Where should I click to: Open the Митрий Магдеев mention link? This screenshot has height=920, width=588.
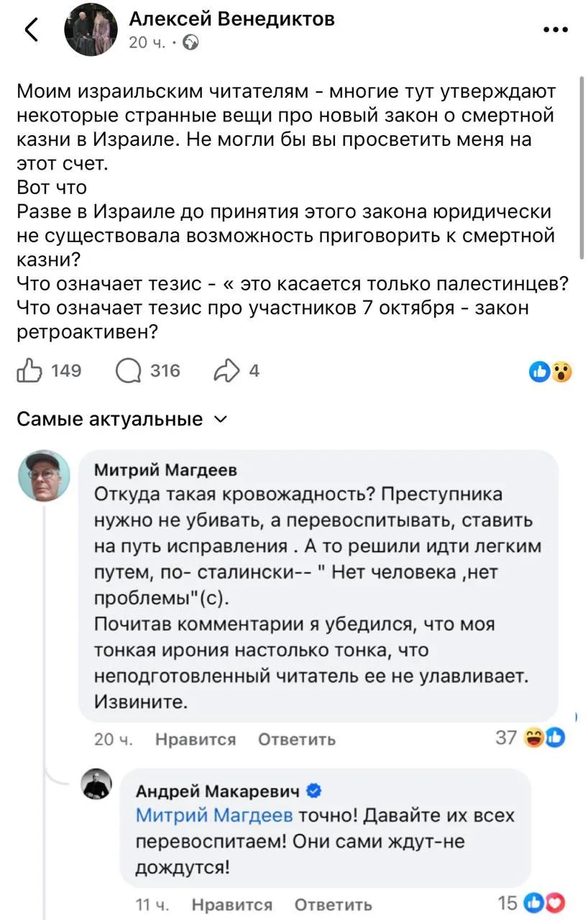(x=214, y=815)
